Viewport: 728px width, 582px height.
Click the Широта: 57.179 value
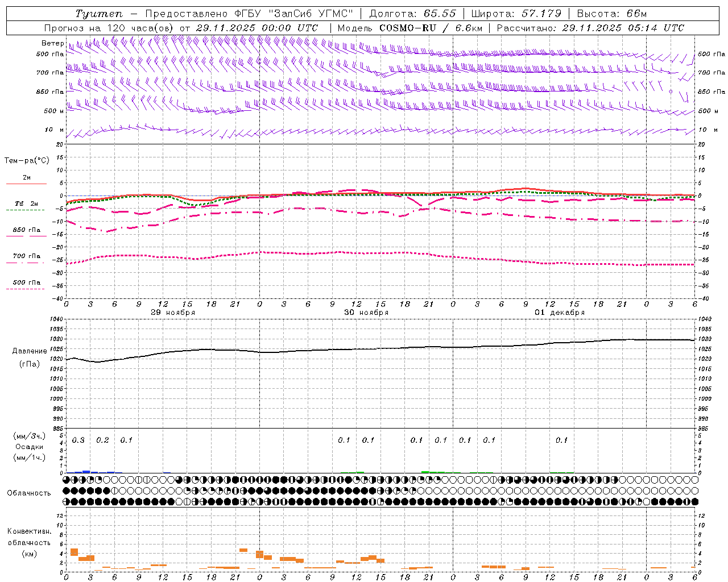pos(516,14)
